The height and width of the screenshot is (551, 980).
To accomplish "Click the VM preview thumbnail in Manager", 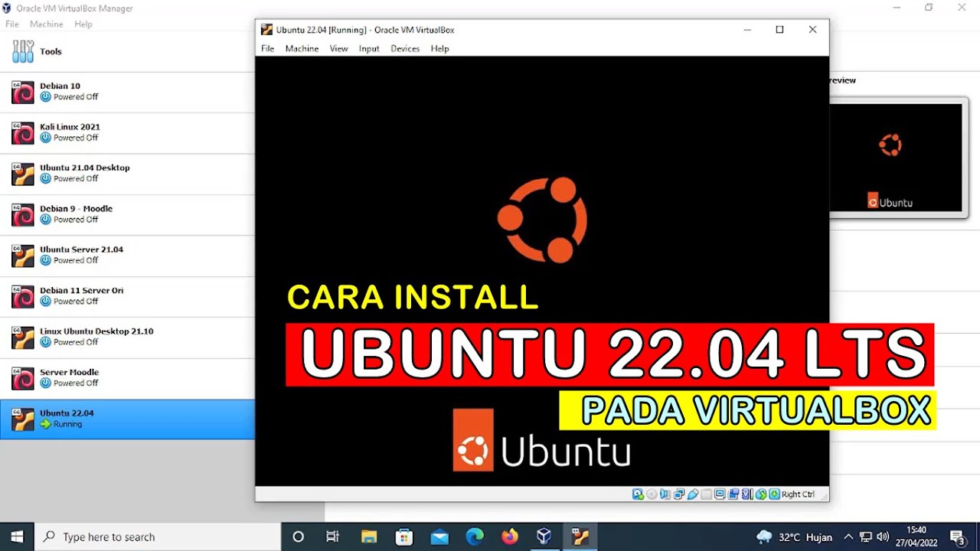I will pos(896,157).
